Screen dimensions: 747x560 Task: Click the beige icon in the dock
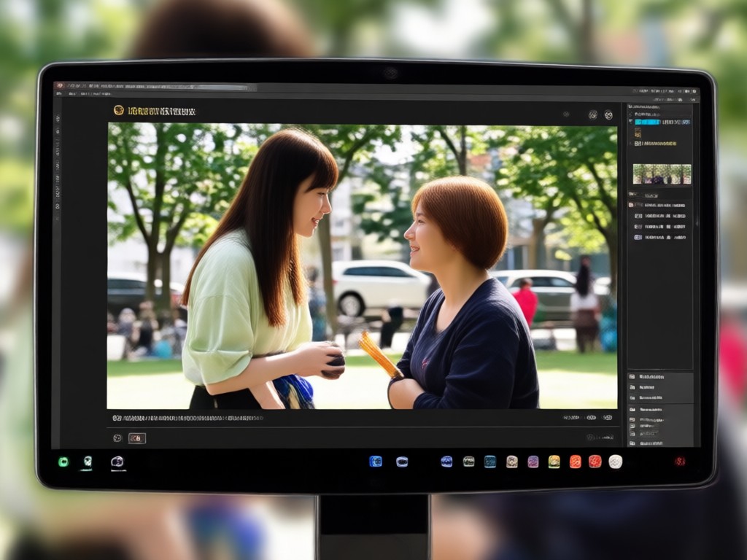pyautogui.click(x=511, y=462)
